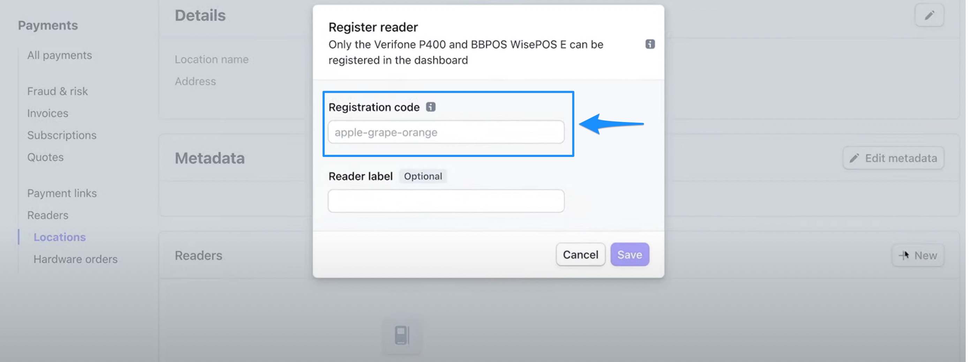Open the Edit metadata dialog

point(894,158)
